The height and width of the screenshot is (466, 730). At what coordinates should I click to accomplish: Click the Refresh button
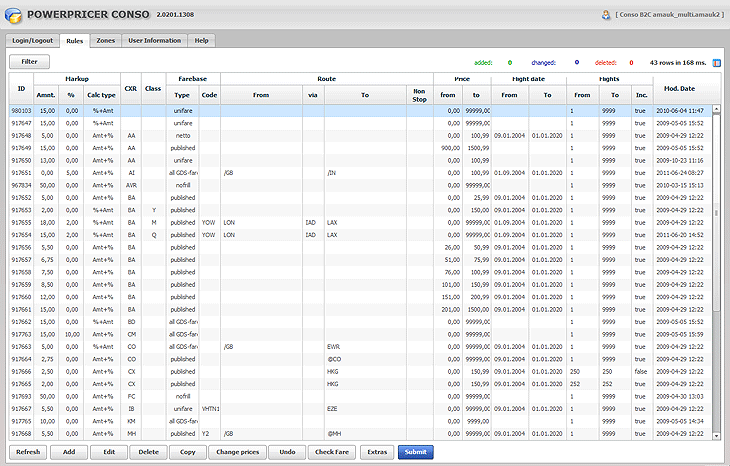coord(28,452)
